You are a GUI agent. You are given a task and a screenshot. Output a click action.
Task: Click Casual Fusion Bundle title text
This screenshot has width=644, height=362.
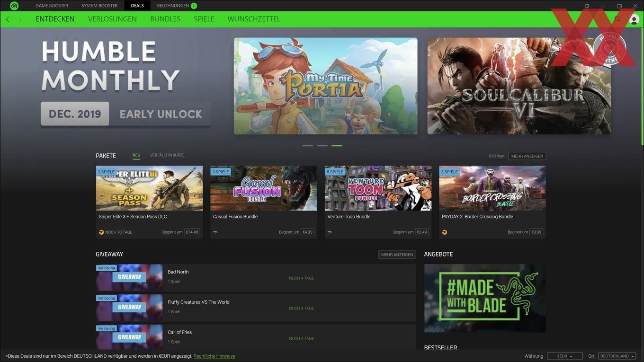(x=235, y=217)
